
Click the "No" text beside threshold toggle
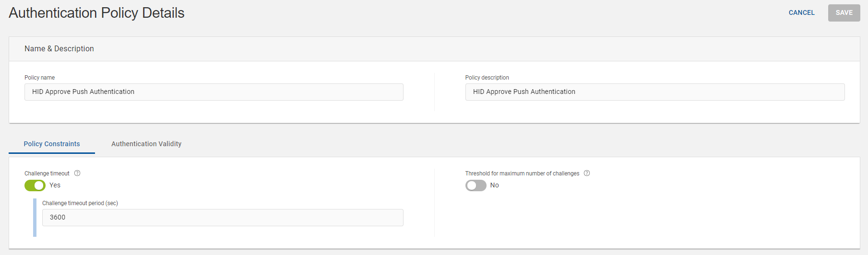tap(495, 185)
